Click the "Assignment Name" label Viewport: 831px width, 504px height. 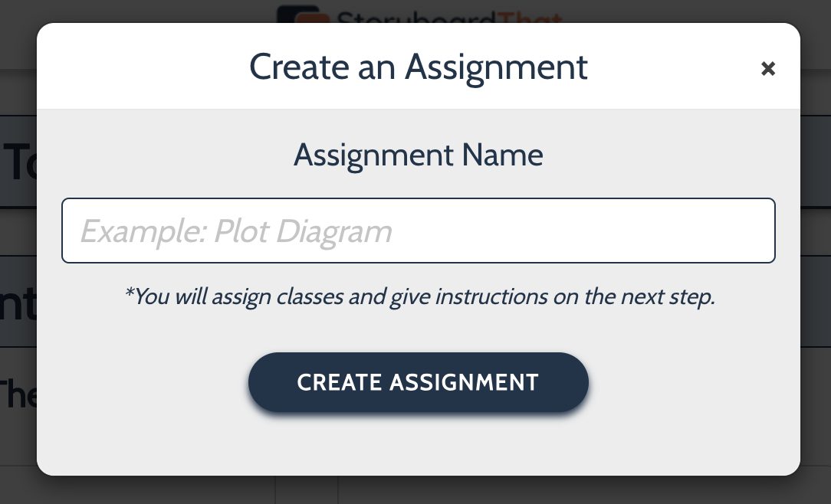[x=418, y=155]
